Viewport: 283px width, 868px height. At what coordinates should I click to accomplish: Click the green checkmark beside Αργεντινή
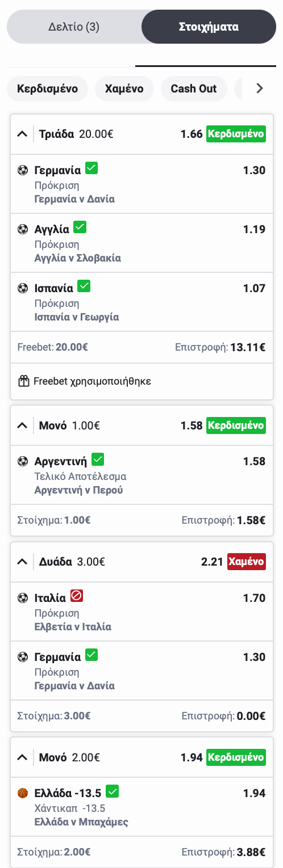[x=98, y=460]
